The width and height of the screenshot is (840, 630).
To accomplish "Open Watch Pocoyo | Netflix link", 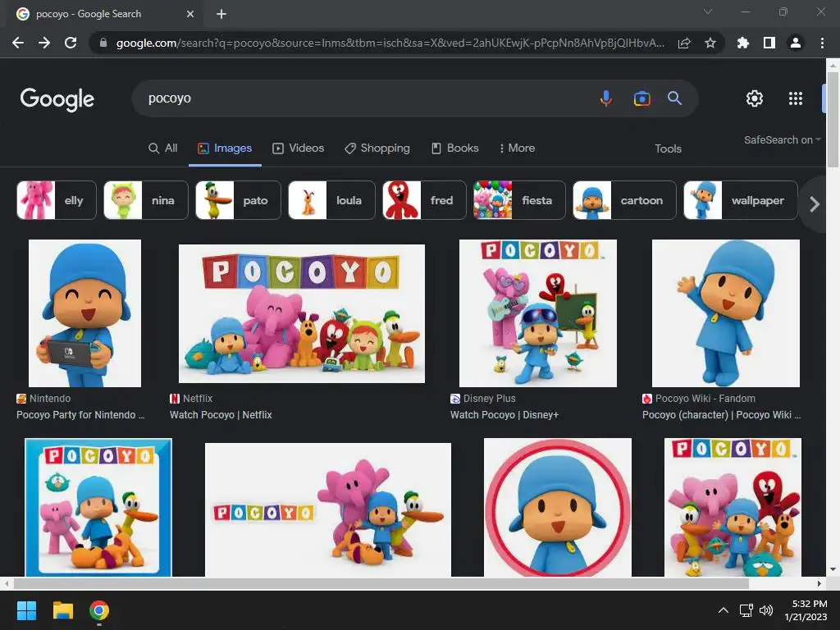I will [221, 415].
